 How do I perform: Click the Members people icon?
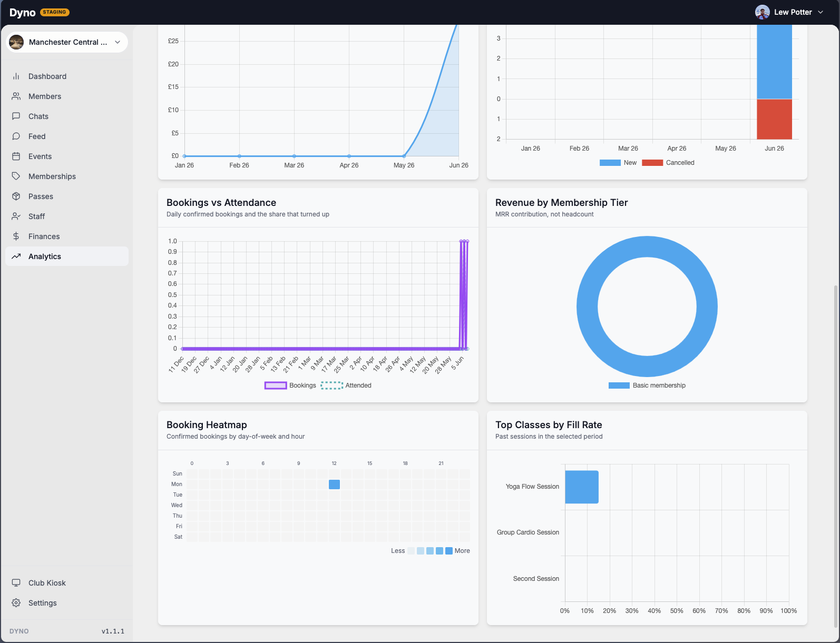click(16, 96)
